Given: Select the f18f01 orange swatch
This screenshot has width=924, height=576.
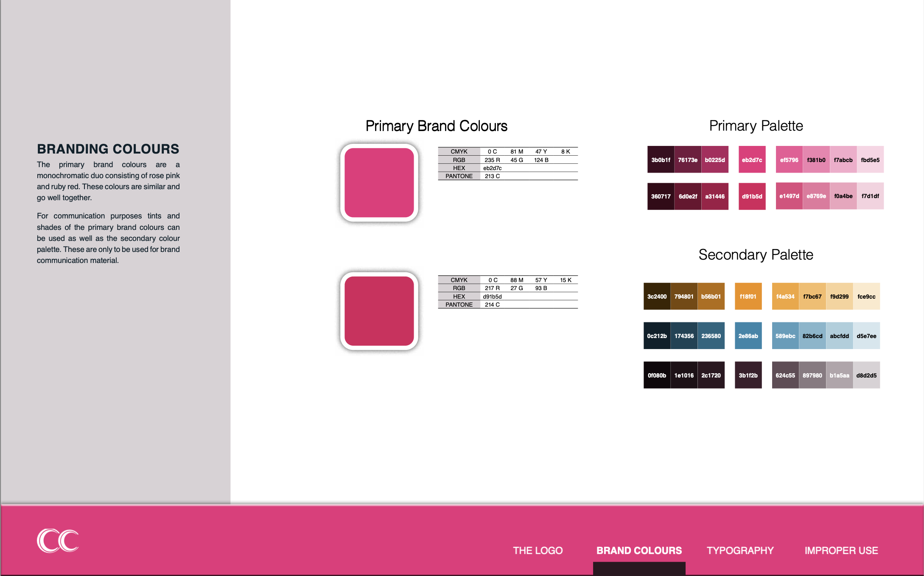Looking at the screenshot, I should click(748, 296).
